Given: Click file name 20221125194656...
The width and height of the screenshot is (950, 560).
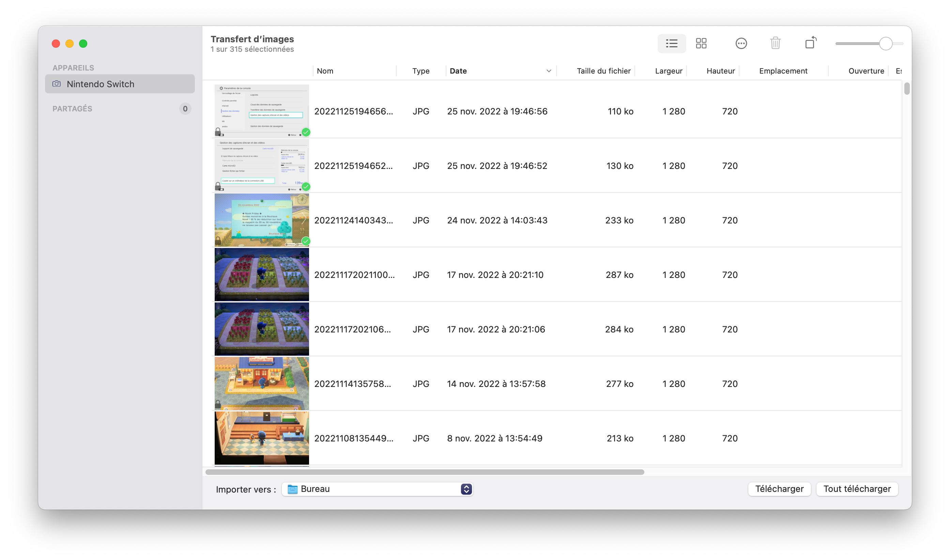Looking at the screenshot, I should tap(353, 111).
